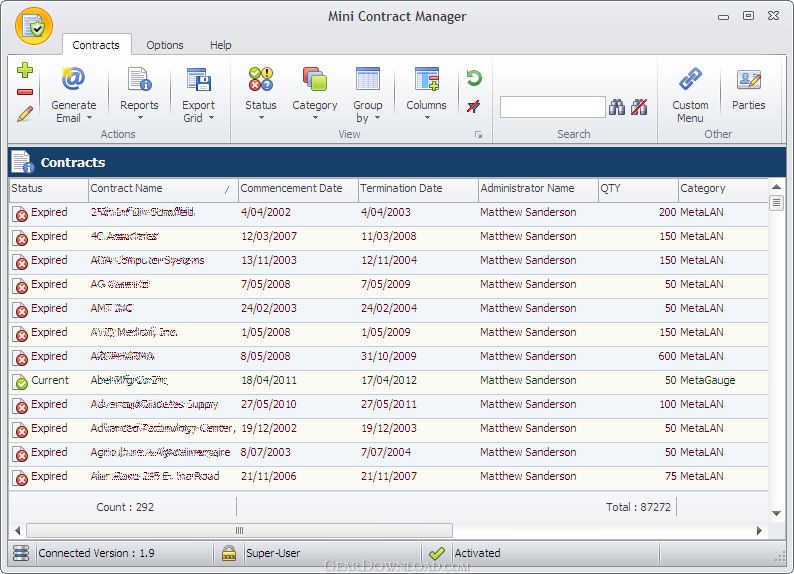
Task: Click the Contracts panel header document icon
Action: (22, 162)
